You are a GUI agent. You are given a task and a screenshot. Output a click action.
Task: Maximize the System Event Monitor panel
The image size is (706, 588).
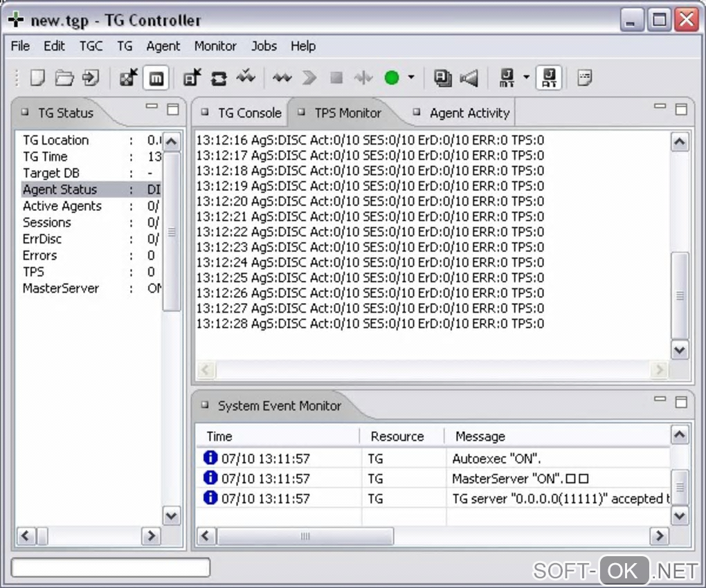pyautogui.click(x=681, y=402)
